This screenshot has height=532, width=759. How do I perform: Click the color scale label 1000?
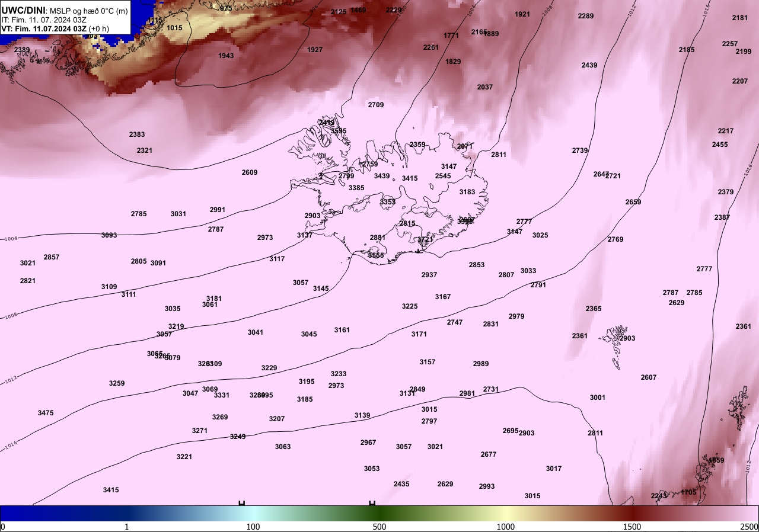click(505, 527)
